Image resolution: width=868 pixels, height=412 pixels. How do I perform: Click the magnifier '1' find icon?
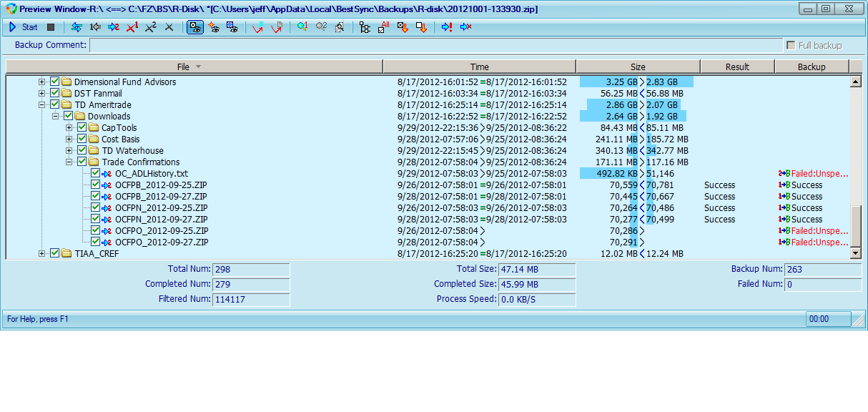click(x=302, y=27)
